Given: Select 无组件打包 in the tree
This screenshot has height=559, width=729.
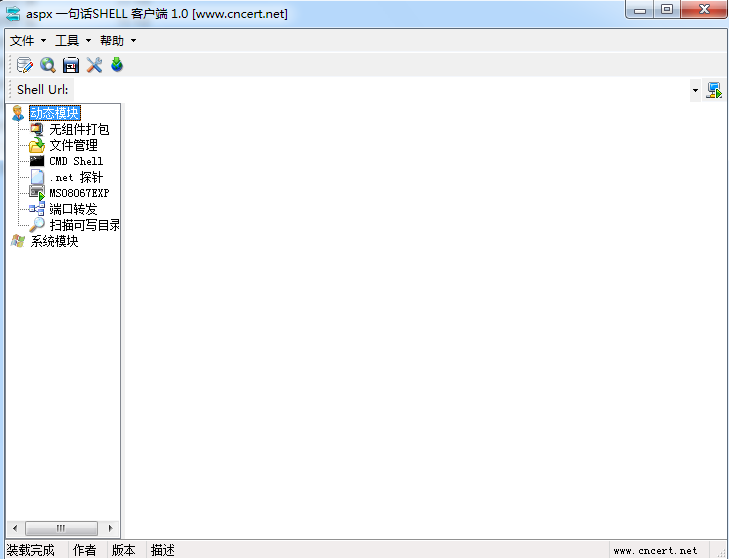Looking at the screenshot, I should click(x=79, y=129).
